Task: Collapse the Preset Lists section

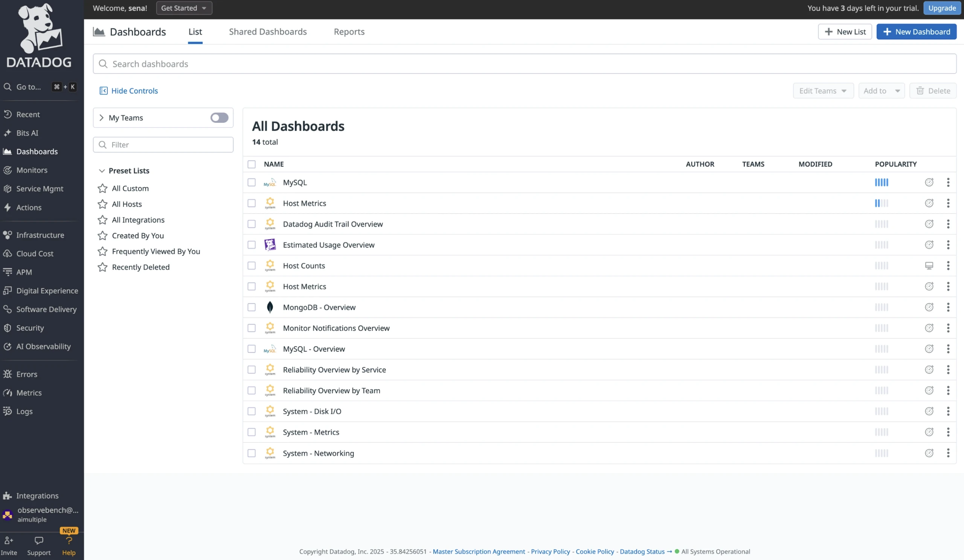Action: click(x=101, y=171)
